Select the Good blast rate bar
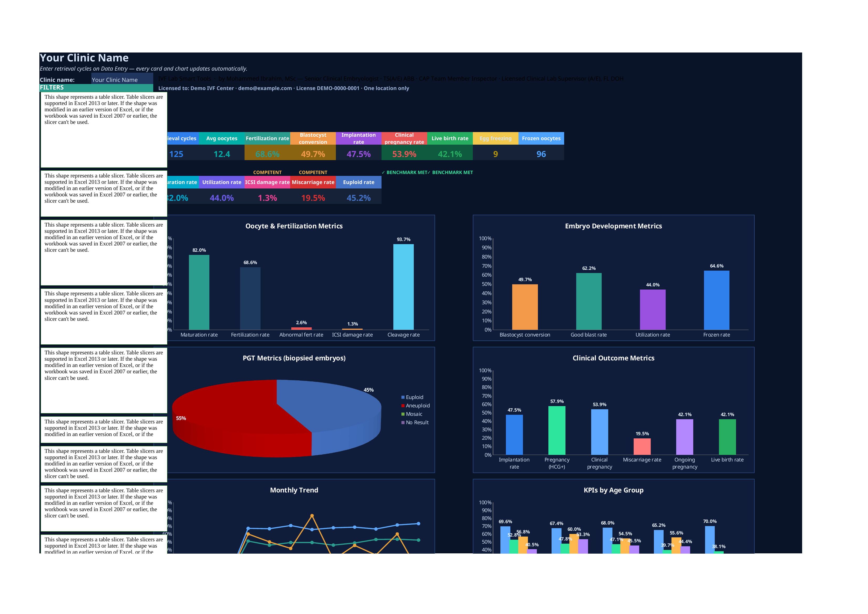Viewport: 868px width, 614px height. pos(589,301)
